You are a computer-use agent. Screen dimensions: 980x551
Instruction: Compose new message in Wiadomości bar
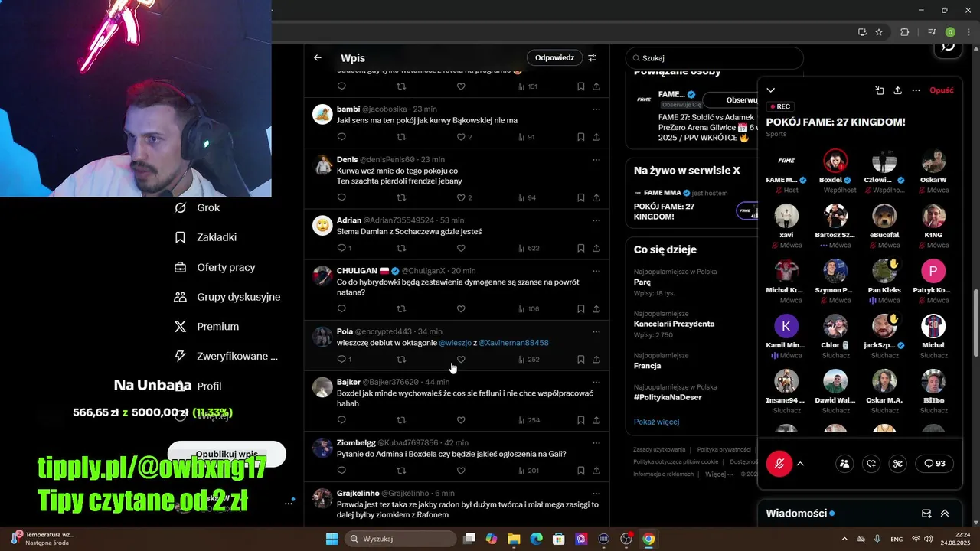point(926,514)
